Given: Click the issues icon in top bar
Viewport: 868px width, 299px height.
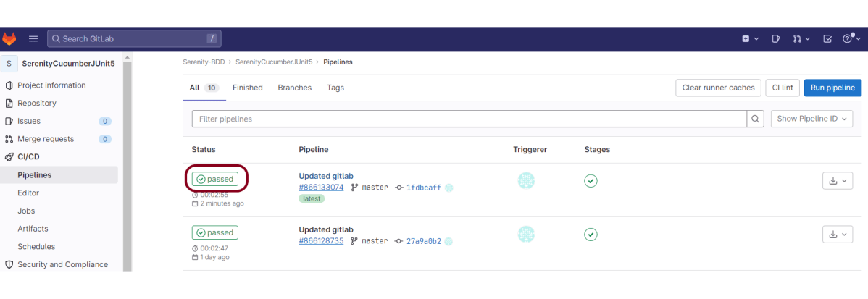Looking at the screenshot, I should 775,39.
